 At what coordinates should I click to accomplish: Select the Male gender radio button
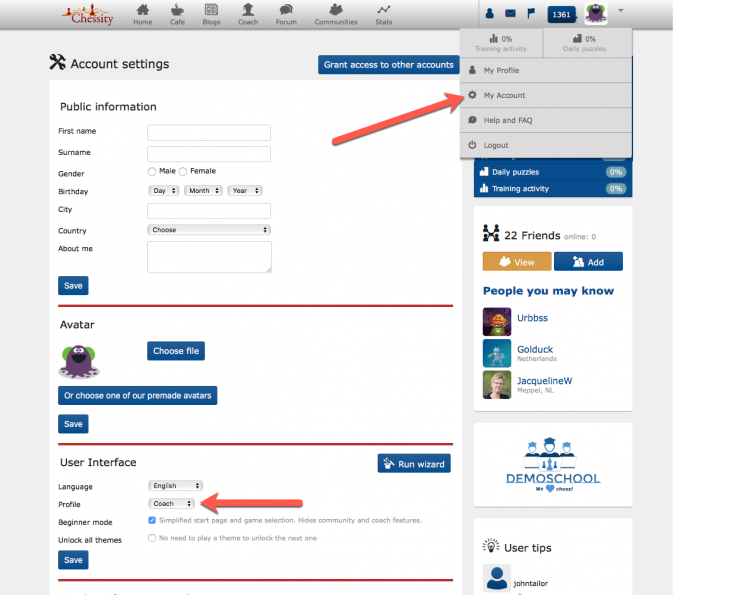point(152,171)
